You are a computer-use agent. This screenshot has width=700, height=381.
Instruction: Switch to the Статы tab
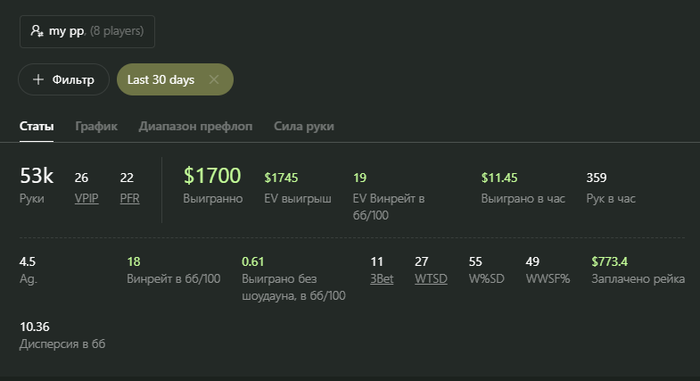tap(36, 126)
